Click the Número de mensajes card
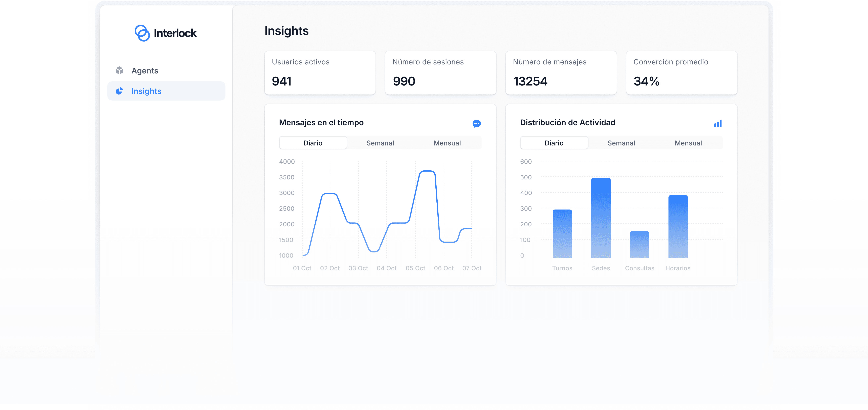The image size is (868, 410). click(561, 73)
